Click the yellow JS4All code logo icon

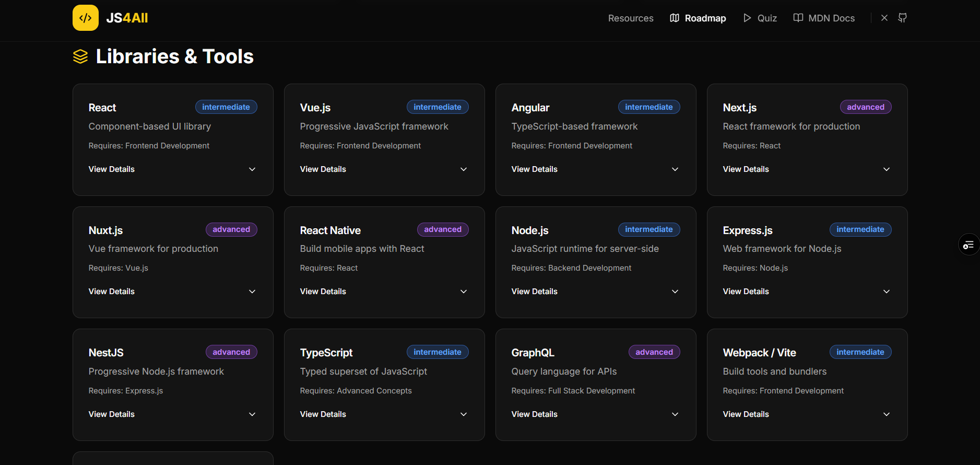tap(86, 18)
